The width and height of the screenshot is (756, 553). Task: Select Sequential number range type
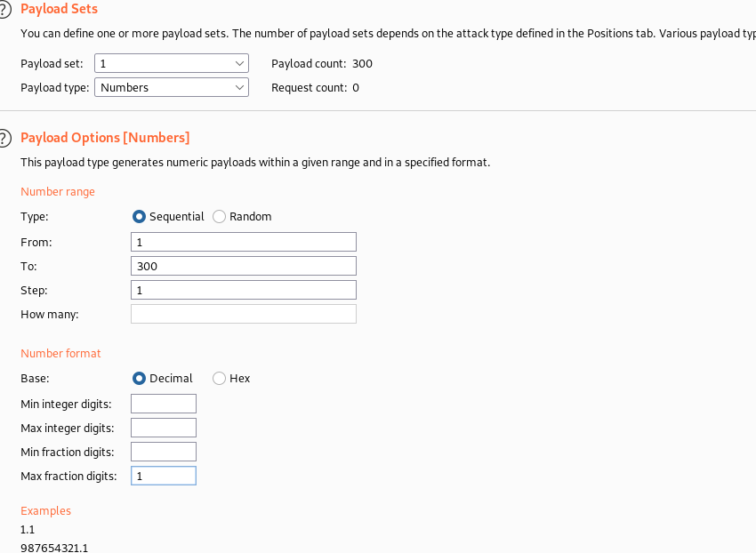[139, 216]
